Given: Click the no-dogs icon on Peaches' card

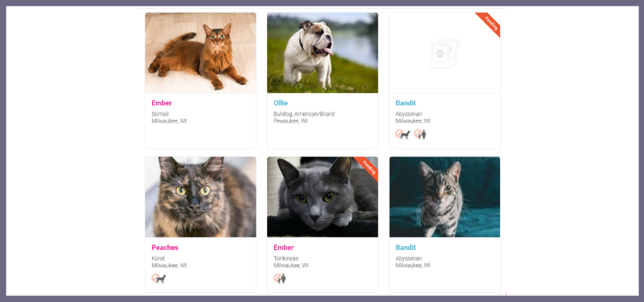Looking at the screenshot, I should [159, 278].
